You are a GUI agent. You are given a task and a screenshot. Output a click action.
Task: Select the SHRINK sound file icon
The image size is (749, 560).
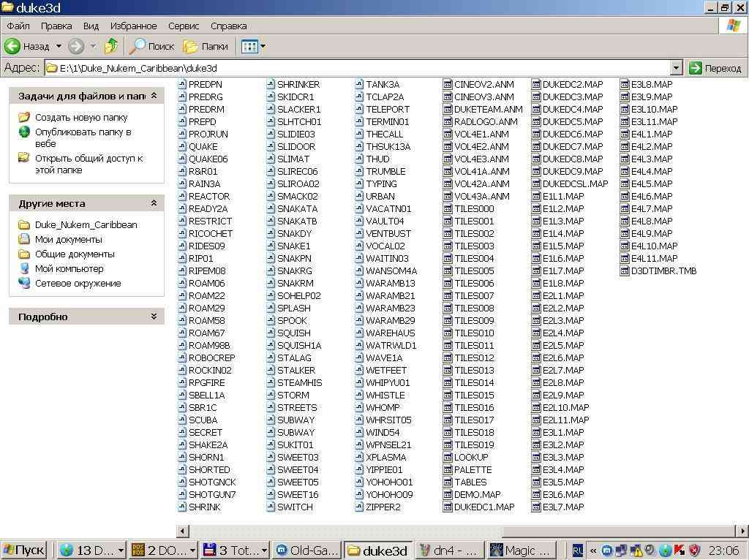tap(182, 507)
